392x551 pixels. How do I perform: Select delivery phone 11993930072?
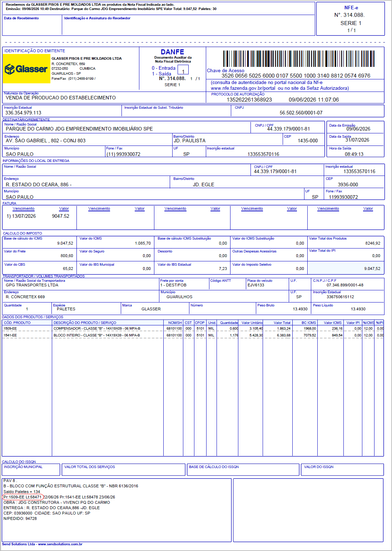point(343,197)
